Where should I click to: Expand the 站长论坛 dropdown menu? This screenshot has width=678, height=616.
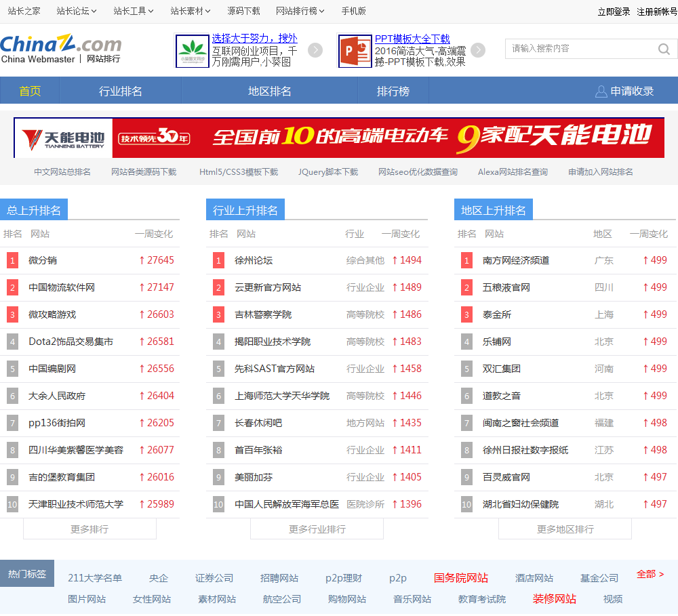pos(77,11)
